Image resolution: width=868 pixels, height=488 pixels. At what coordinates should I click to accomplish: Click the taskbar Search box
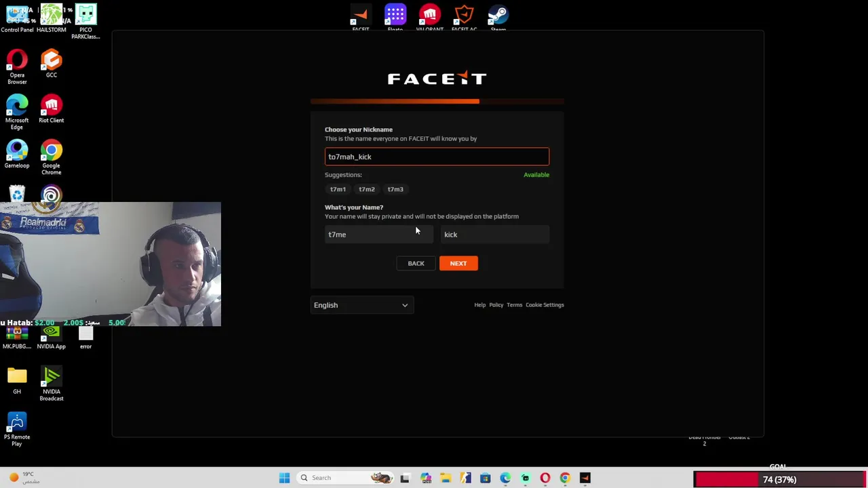pos(344,478)
